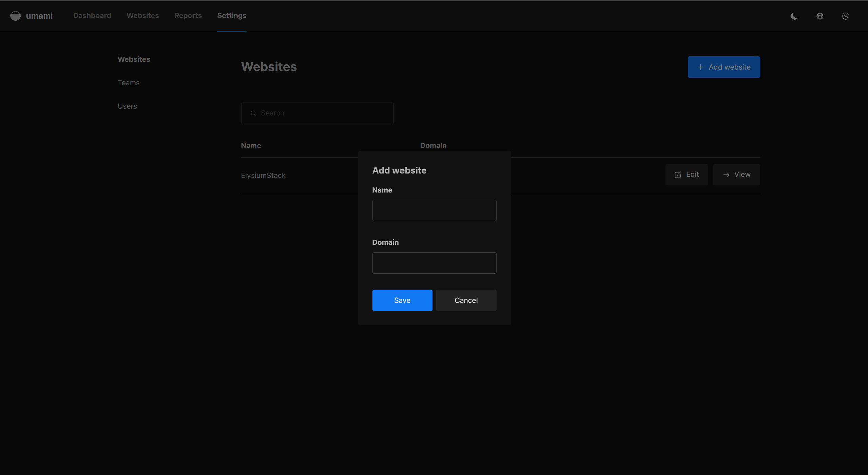Open Teams in settings sidebar
868x475 pixels.
point(129,83)
